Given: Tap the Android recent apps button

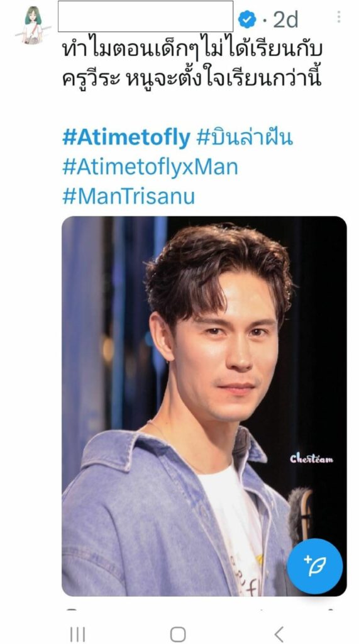Looking at the screenshot, I should pos(77,634).
